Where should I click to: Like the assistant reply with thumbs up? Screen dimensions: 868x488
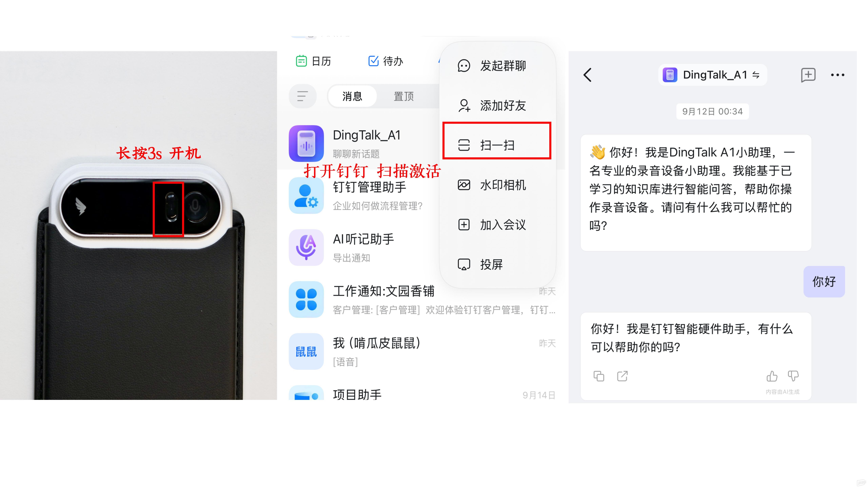[772, 376]
